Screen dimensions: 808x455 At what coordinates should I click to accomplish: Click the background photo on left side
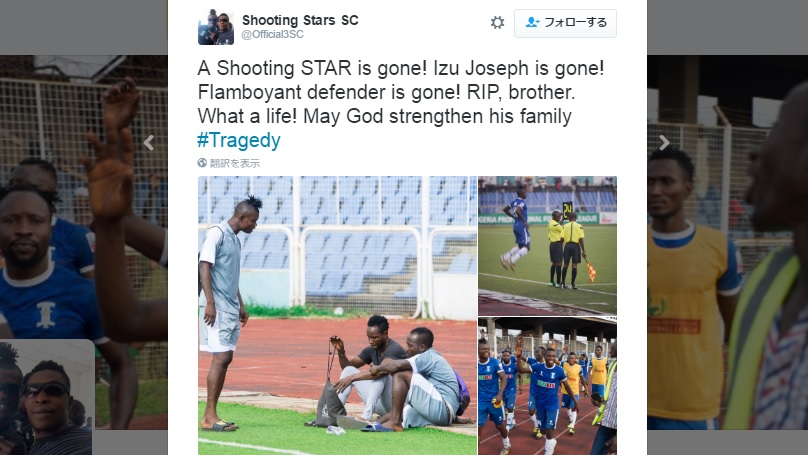[x=83, y=242]
